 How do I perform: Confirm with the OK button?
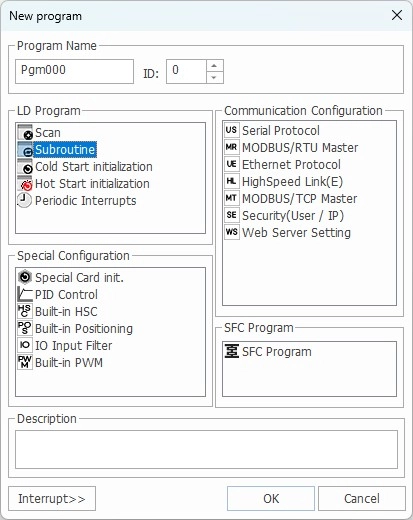[x=271, y=499]
